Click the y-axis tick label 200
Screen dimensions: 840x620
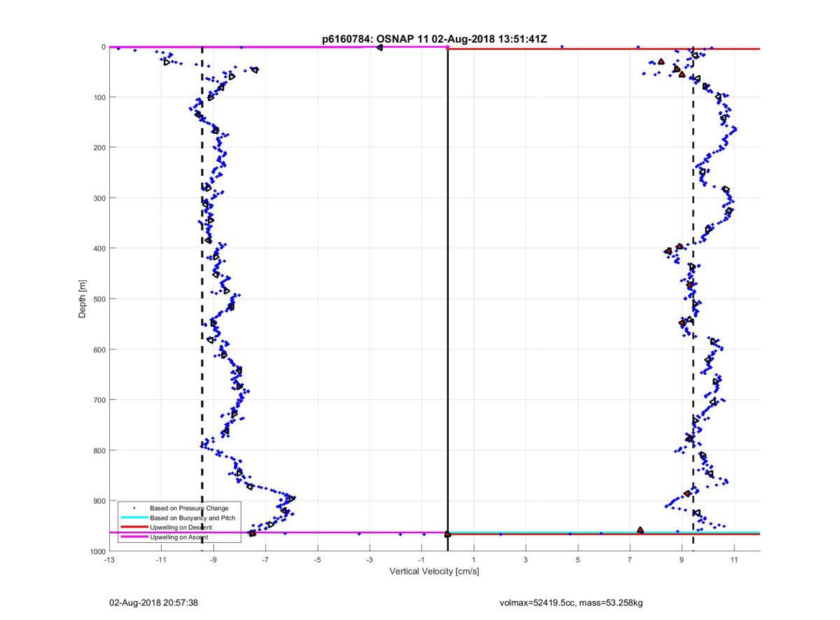(99, 147)
